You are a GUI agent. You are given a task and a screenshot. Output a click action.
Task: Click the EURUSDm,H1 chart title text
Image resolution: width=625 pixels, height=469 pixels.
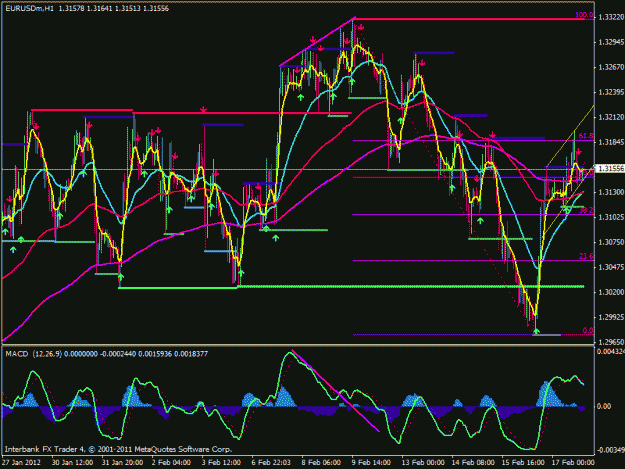[29, 8]
